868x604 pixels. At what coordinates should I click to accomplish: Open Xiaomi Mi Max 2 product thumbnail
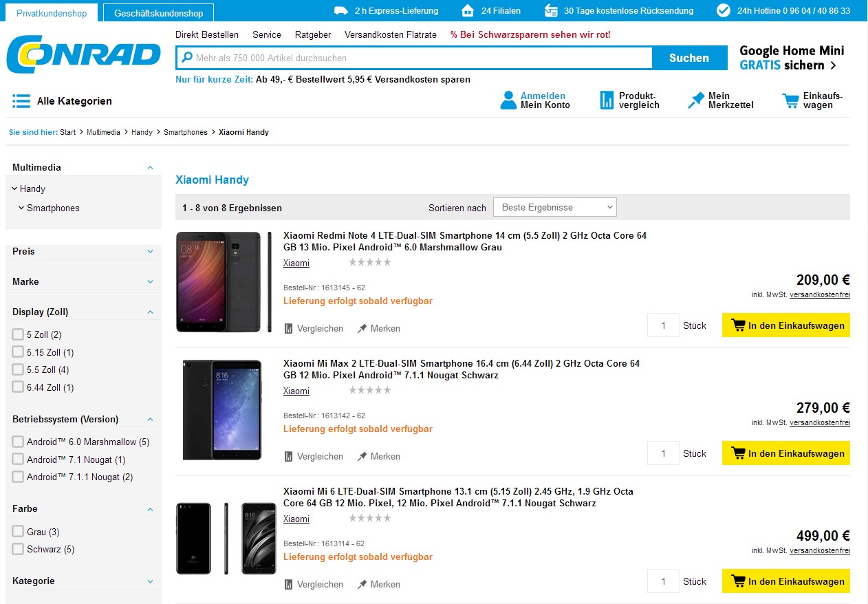pyautogui.click(x=222, y=409)
